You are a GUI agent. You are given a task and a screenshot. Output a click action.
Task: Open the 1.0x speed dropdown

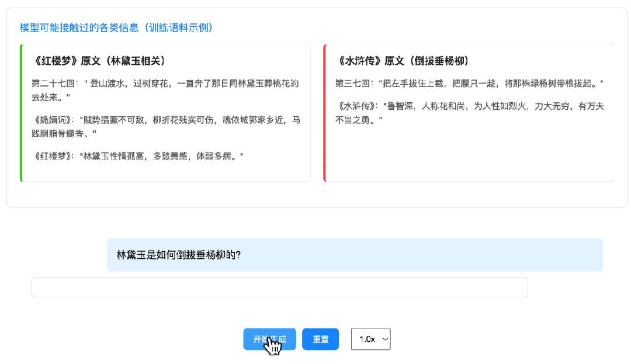pos(370,339)
